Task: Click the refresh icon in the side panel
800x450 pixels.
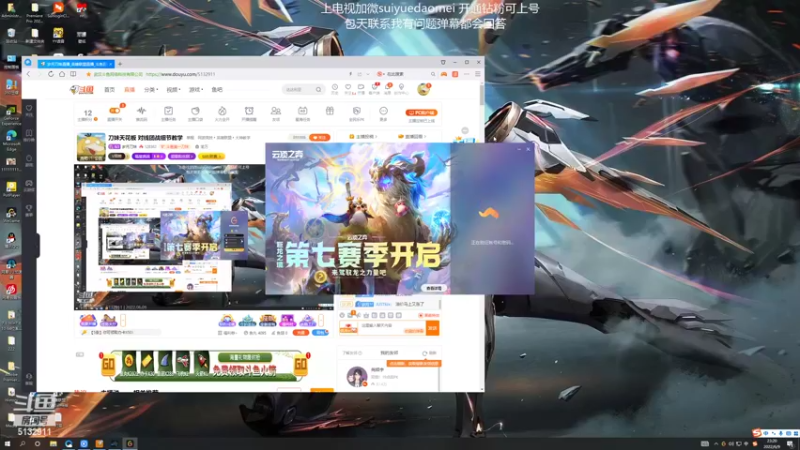Action: [x=424, y=353]
